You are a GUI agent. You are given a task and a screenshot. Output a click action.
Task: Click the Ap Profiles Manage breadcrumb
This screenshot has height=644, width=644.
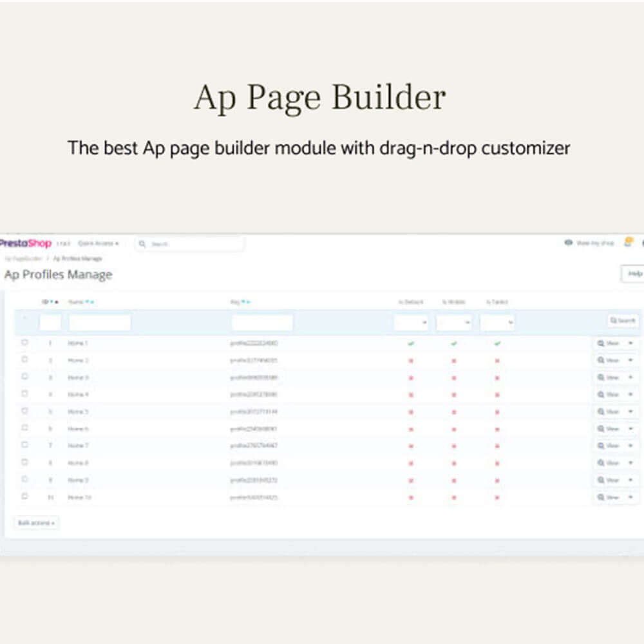point(78,258)
